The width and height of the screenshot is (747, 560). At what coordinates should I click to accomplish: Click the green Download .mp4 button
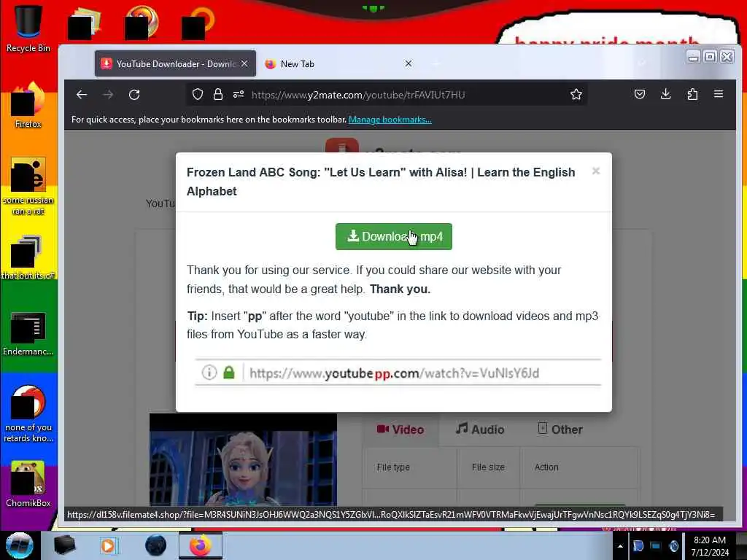click(393, 237)
